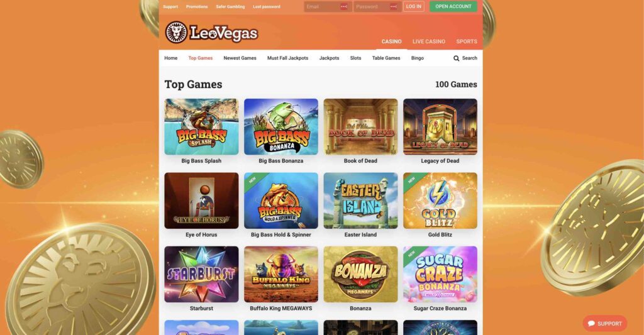Screen dimensions: 644x335
Task: Launch the Starburst game thumbnail
Action: click(x=201, y=274)
